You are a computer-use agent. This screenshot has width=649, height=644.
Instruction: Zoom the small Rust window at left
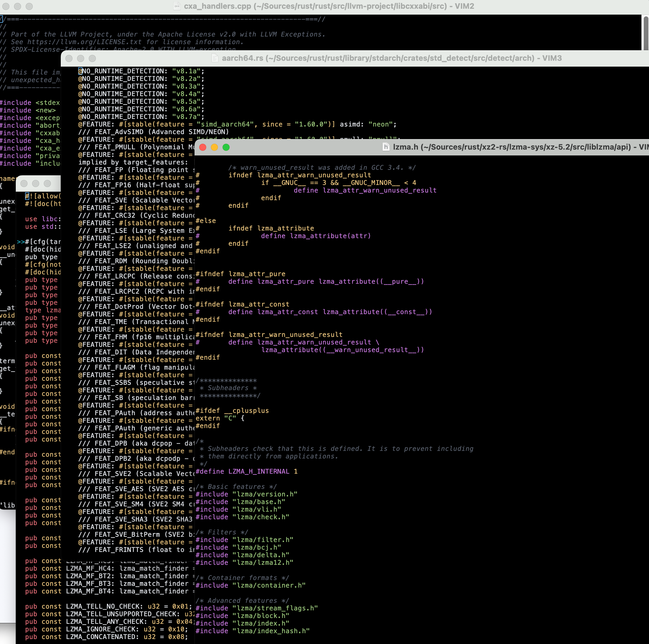47,183
